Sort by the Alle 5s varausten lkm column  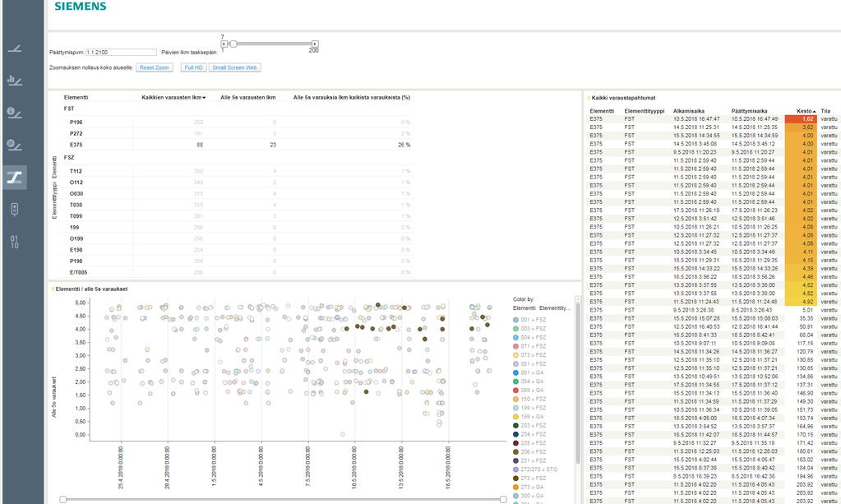click(x=248, y=98)
